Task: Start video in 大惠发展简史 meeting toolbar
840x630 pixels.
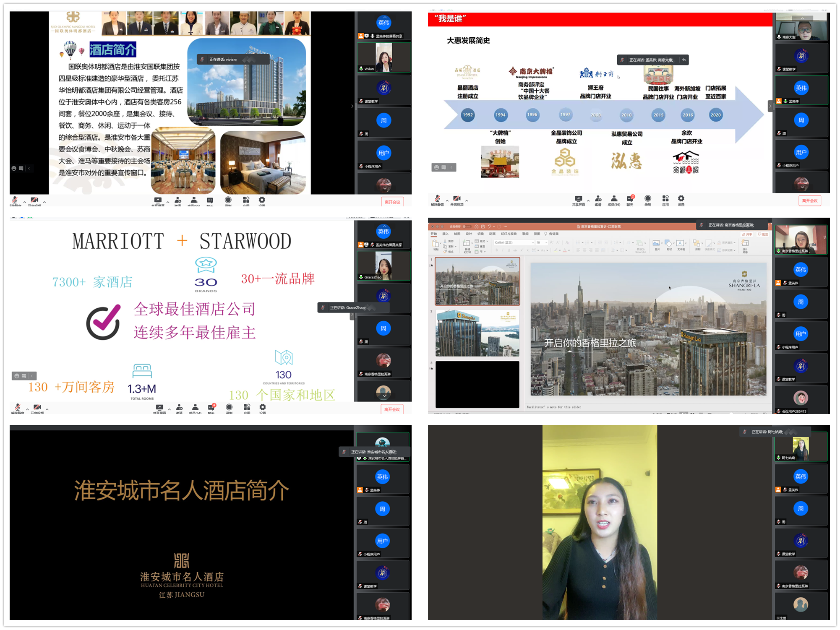Action: [x=457, y=199]
